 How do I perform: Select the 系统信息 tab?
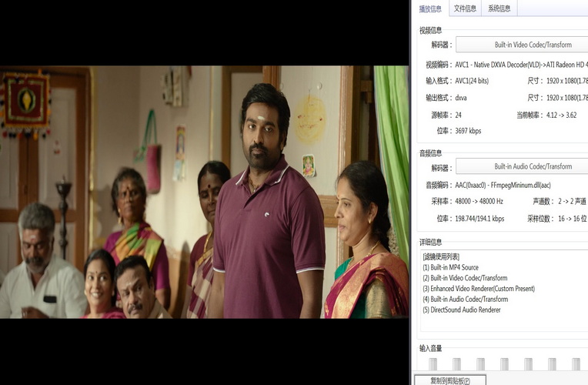(x=499, y=8)
